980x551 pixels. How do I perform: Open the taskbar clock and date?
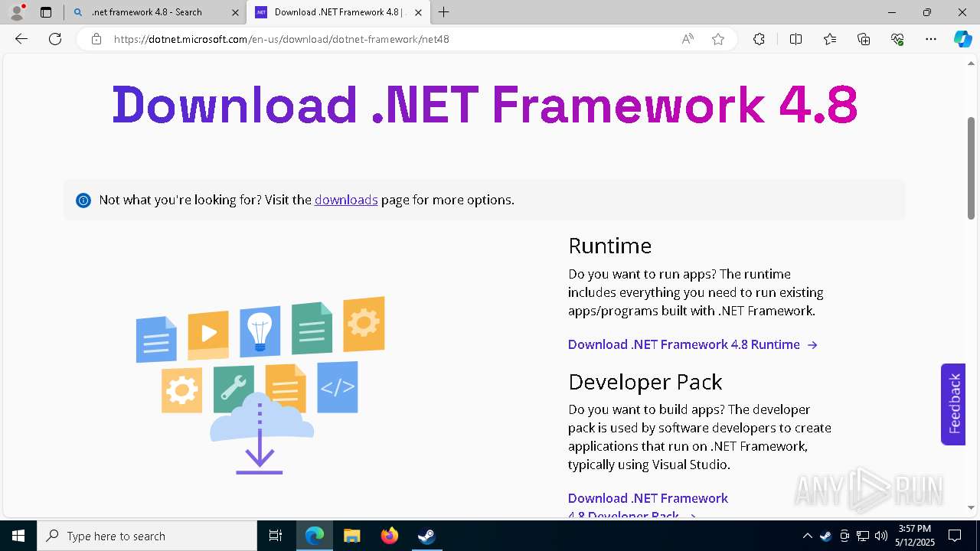click(915, 536)
